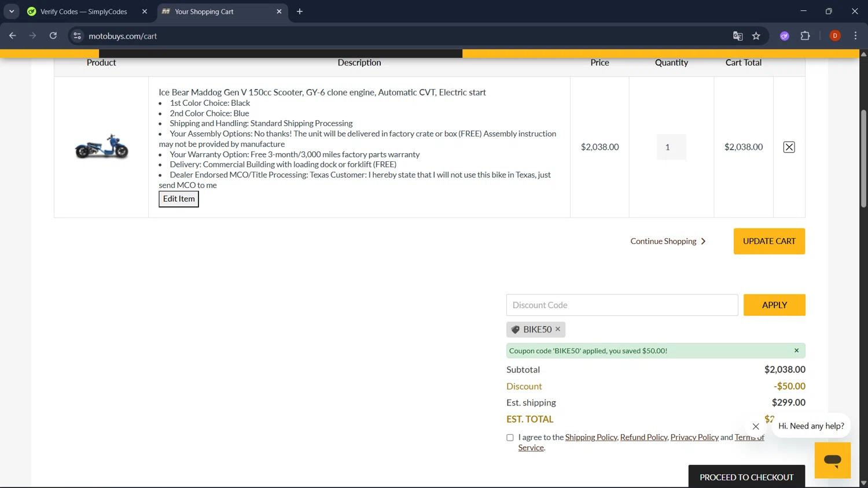
Task: Close the Verify Codes — SimplyCodes tab
Action: tap(145, 12)
